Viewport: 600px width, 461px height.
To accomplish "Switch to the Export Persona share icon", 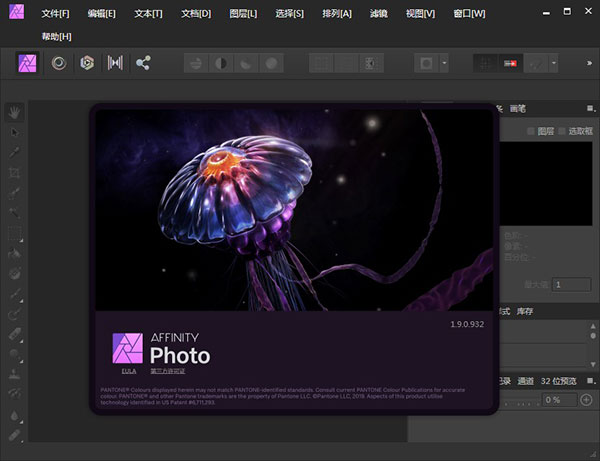I will coord(143,63).
